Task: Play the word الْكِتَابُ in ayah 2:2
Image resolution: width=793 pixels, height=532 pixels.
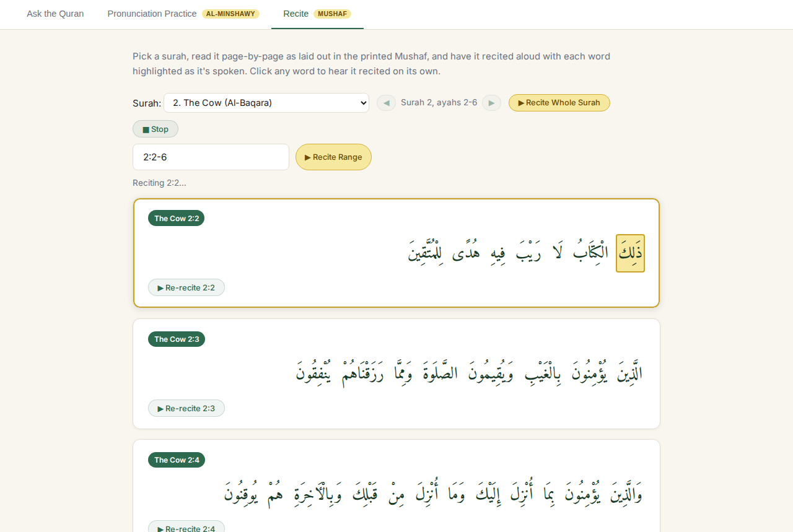Action: [590, 253]
